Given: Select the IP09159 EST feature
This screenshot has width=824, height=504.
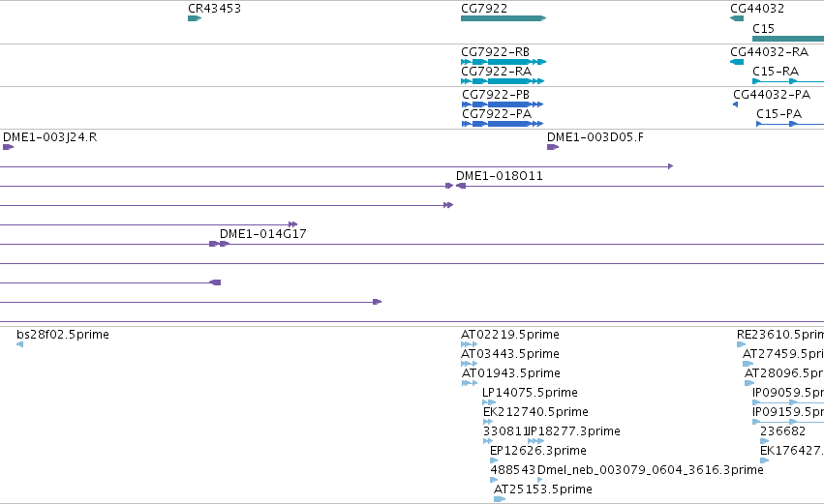Looking at the screenshot, I should [788, 422].
